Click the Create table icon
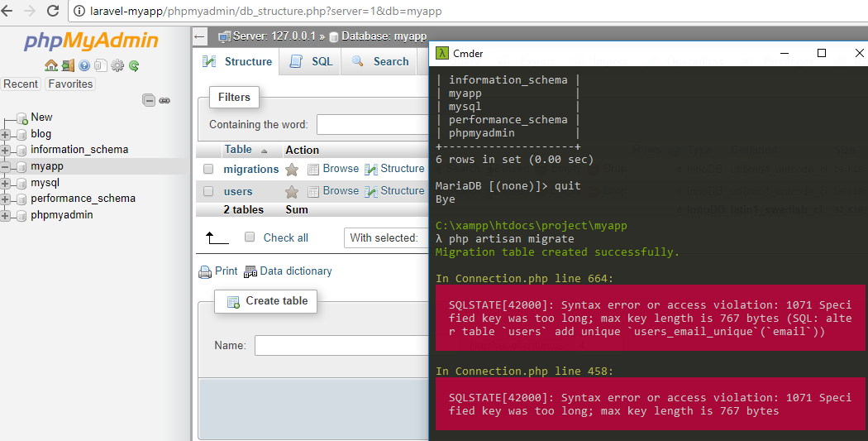Viewport: 868px width, 441px height. click(x=233, y=301)
